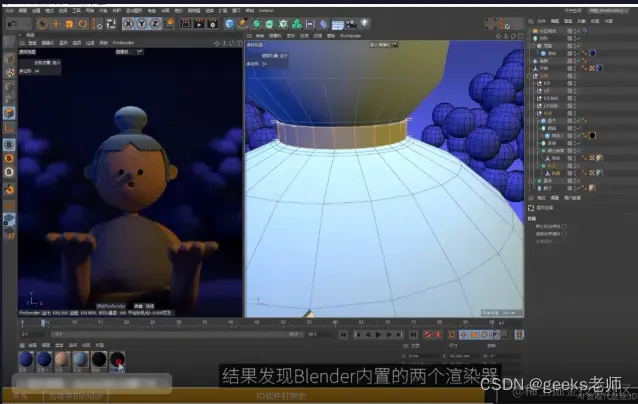Click the Camera object icon

coord(351,24)
